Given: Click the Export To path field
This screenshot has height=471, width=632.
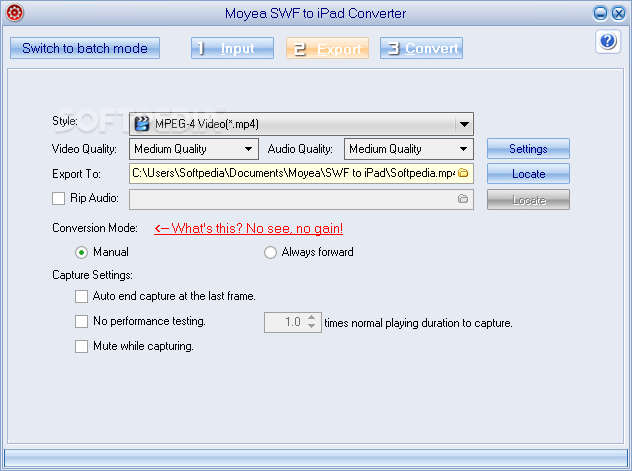Looking at the screenshot, I should coord(301,173).
